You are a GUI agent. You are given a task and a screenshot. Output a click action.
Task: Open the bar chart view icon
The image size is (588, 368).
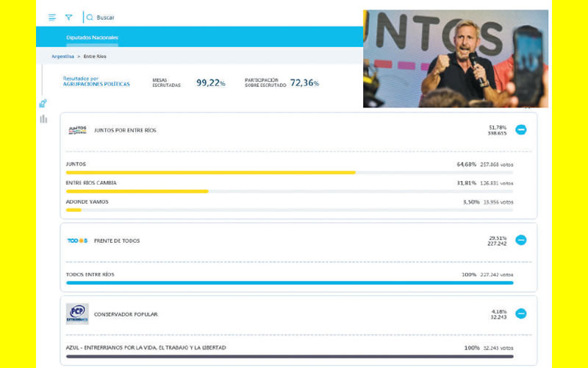pos(43,119)
